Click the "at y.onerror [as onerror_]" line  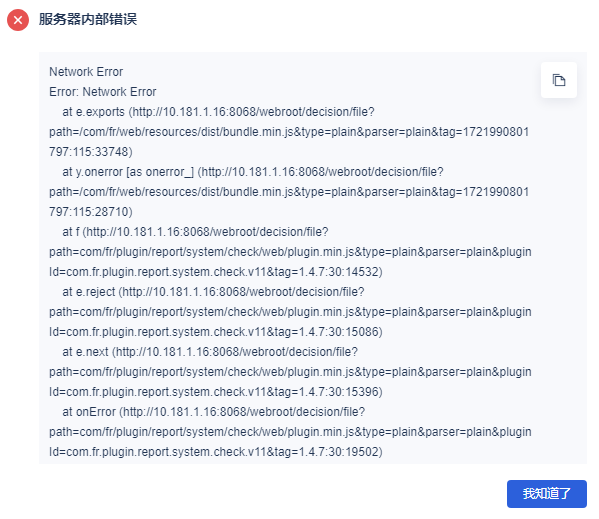[x=253, y=172]
